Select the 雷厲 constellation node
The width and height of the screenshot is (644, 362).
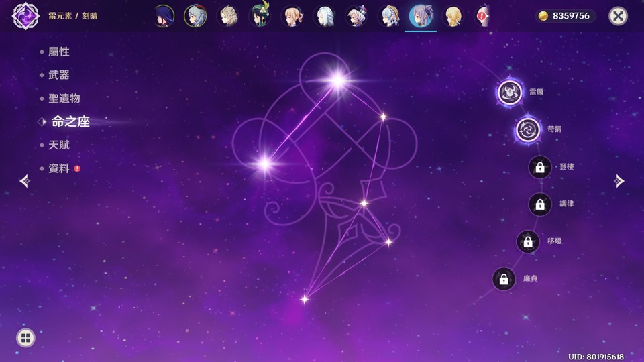pyautogui.click(x=510, y=93)
